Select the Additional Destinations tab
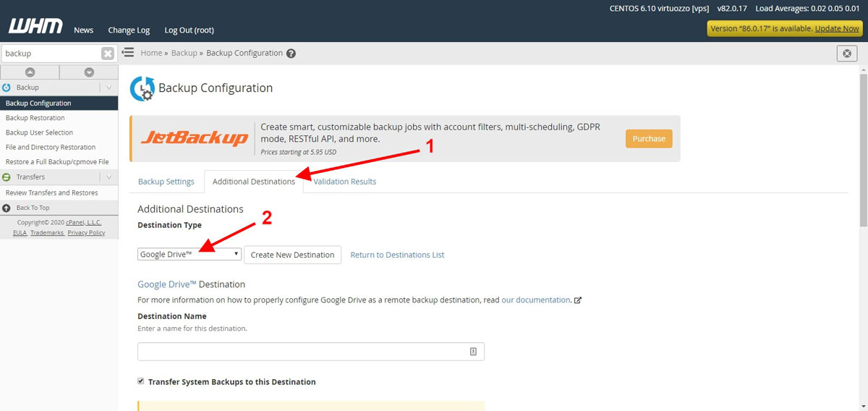The height and width of the screenshot is (411, 868). coord(254,182)
